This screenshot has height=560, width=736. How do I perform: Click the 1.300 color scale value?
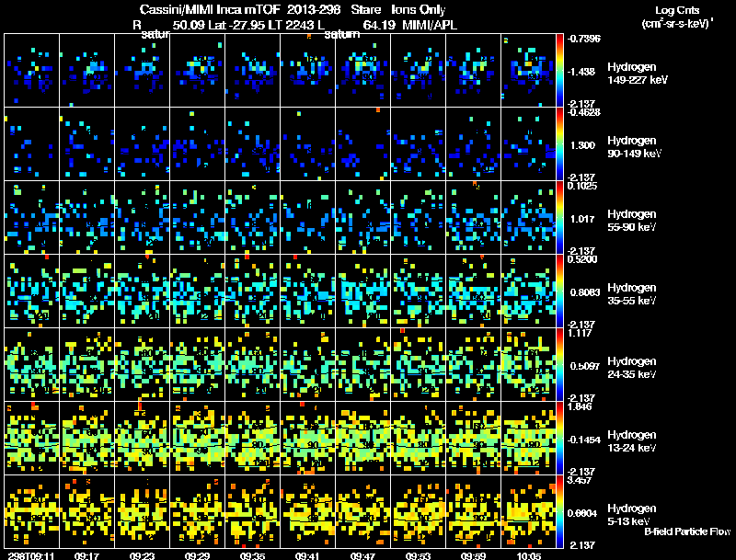[x=582, y=145]
